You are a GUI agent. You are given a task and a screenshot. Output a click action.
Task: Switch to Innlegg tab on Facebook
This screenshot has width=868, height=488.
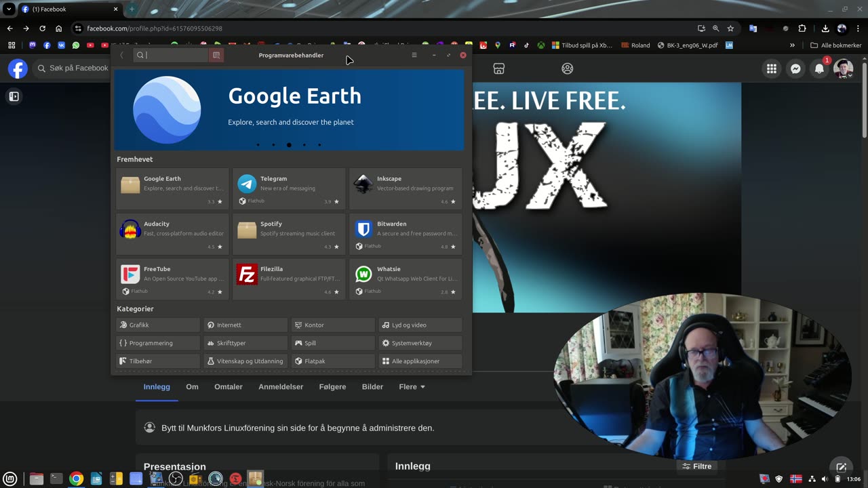coord(157,386)
